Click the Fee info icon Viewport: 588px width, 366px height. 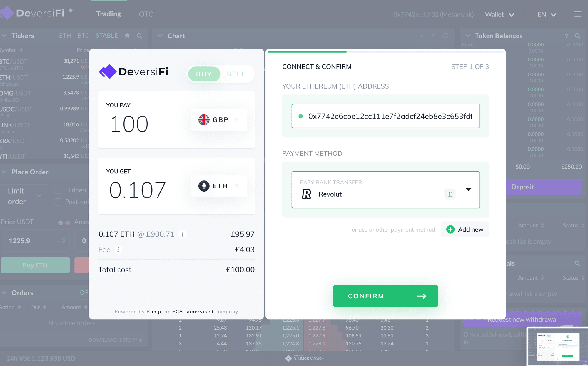coord(118,249)
